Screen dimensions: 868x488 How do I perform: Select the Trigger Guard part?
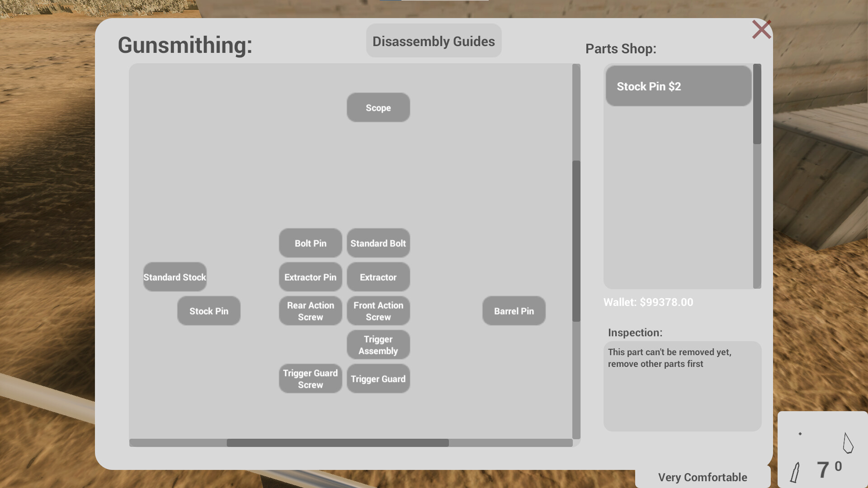(x=378, y=379)
